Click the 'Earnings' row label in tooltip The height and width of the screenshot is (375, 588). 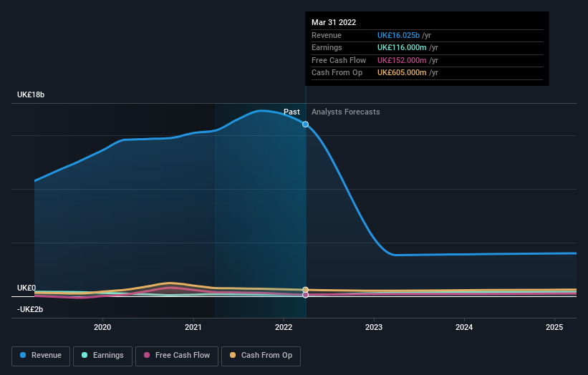click(327, 47)
